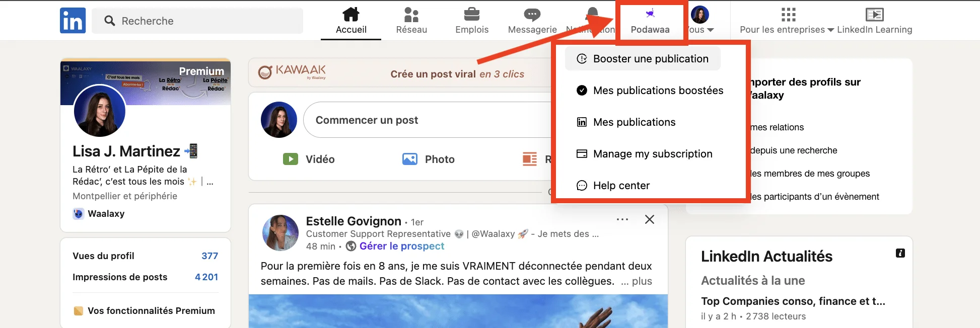980x328 pixels.
Task: Open Mes publications menu entry
Action: (x=626, y=122)
